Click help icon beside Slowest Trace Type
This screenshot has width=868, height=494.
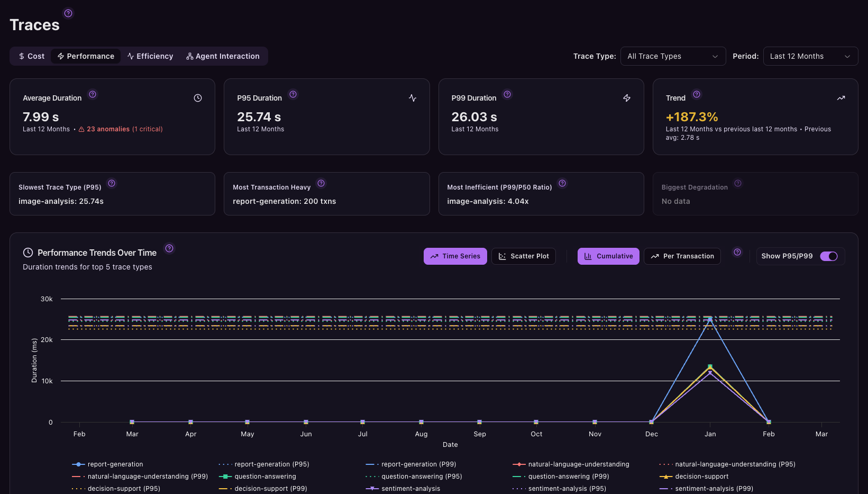click(x=112, y=183)
